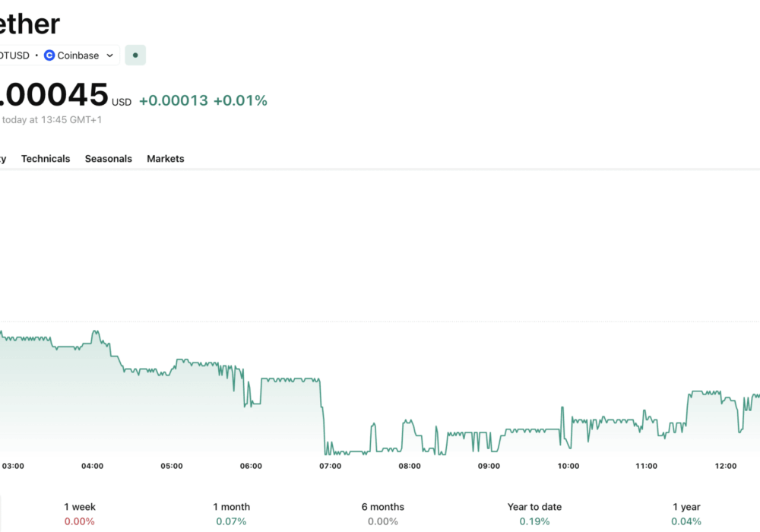Click the USD currency label beside price

(122, 103)
